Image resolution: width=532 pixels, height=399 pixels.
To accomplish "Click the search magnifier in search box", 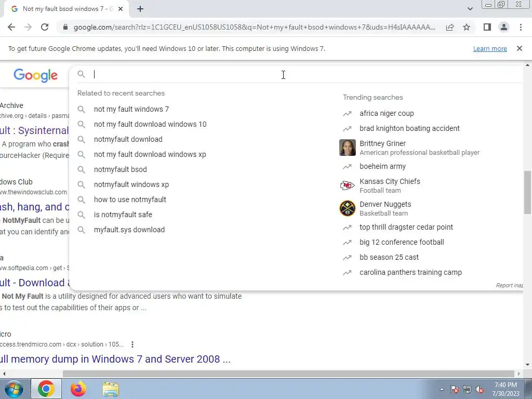I will (81, 74).
